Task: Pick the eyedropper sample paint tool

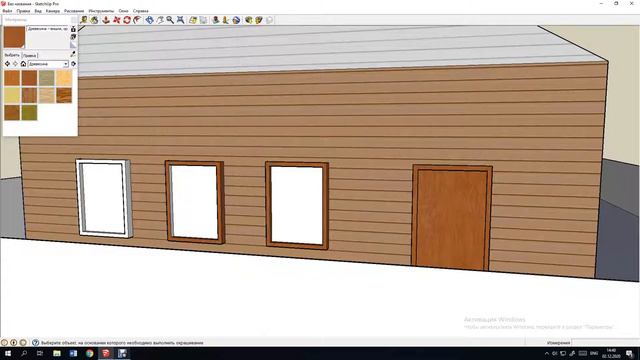Action: coord(73,54)
